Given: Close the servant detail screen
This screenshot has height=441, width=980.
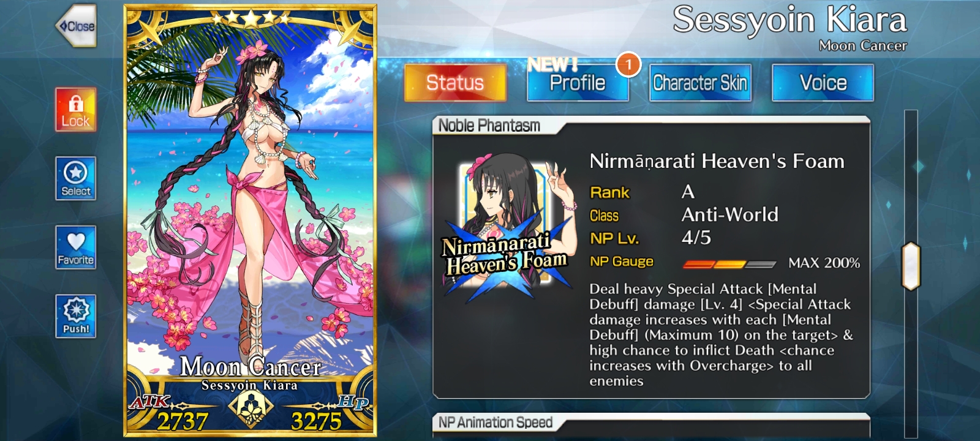Looking at the screenshot, I should pyautogui.click(x=76, y=26).
